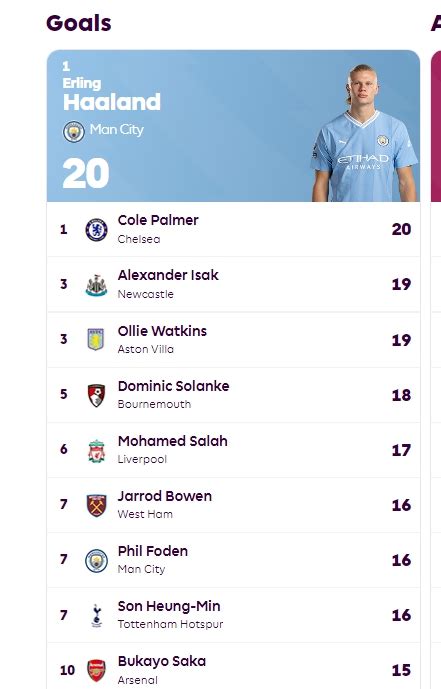Select Mohamed Salah in goals list
Image resolution: width=441 pixels, height=689 pixels.
[173, 441]
